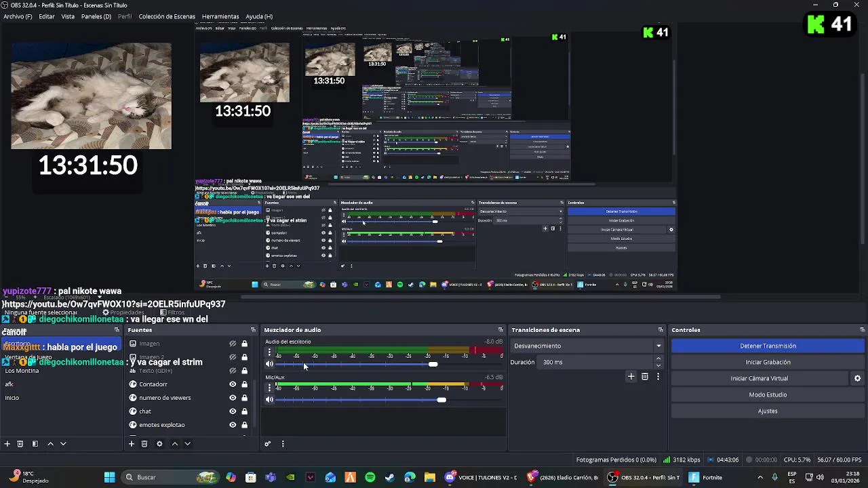Viewport: 868px width, 488px height.
Task: Open Windows Start menu
Action: tap(109, 477)
